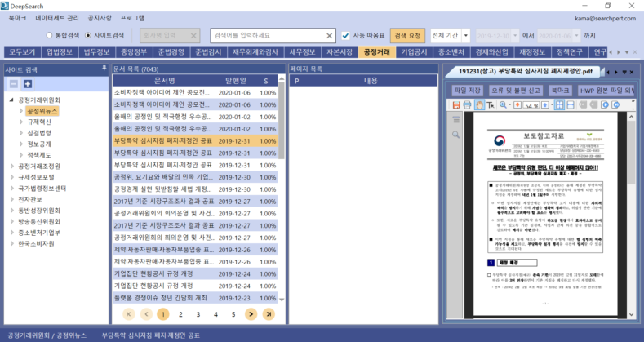Expand the 규제혁신 tree node

tap(22, 122)
